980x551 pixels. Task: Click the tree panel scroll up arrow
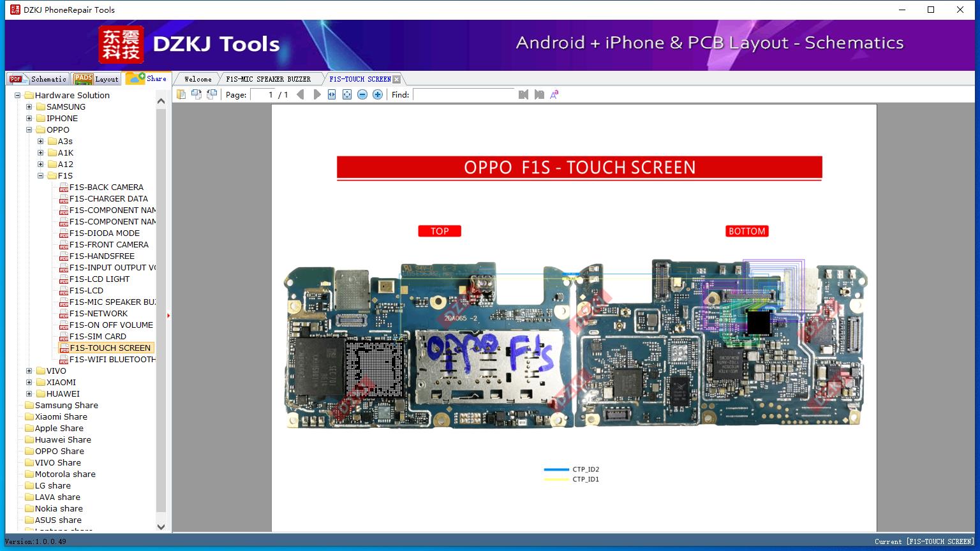161,101
